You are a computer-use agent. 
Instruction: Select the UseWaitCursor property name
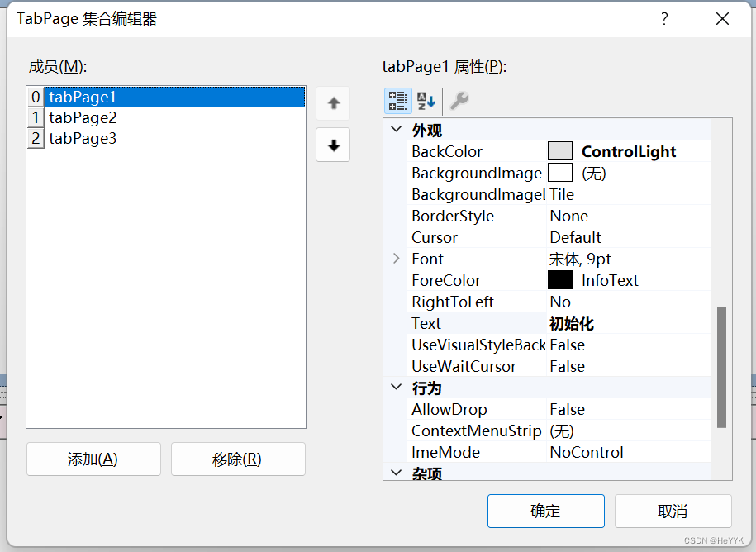point(464,366)
